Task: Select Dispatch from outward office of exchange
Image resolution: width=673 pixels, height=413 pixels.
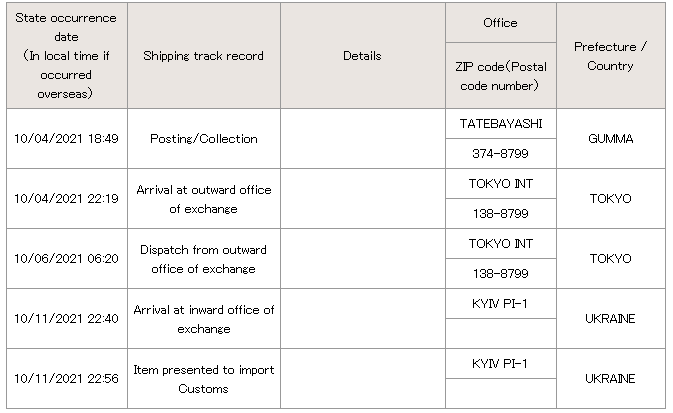Action: (x=203, y=258)
